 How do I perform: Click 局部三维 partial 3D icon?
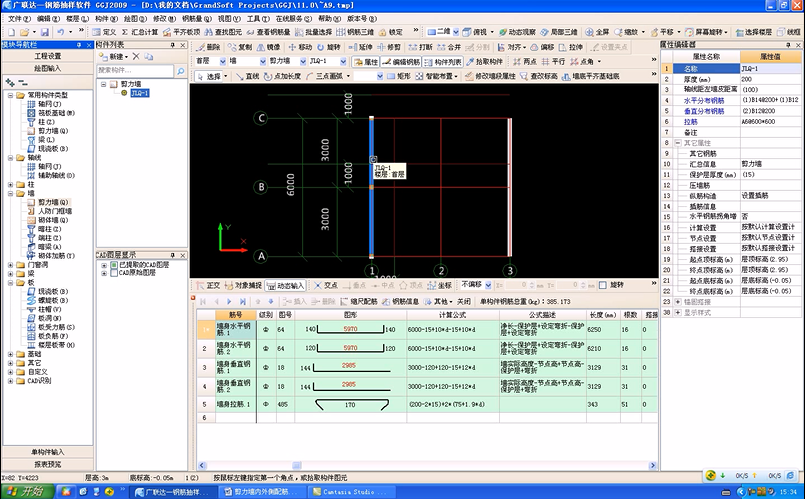(559, 32)
